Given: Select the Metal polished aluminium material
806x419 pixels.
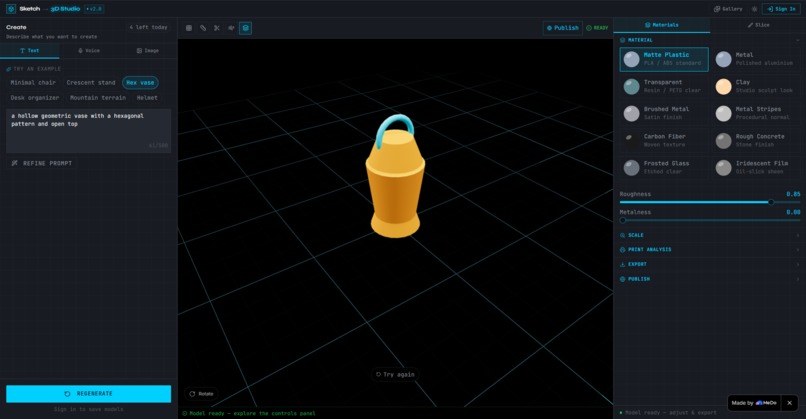Looking at the screenshot, I should click(756, 59).
